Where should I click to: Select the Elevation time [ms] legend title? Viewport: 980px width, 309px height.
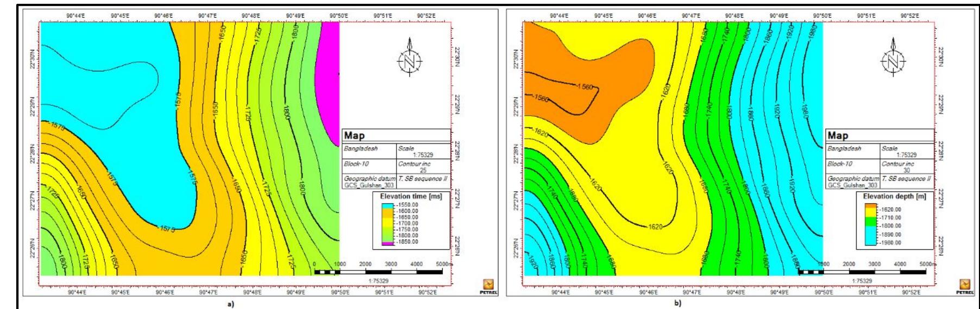(x=411, y=197)
